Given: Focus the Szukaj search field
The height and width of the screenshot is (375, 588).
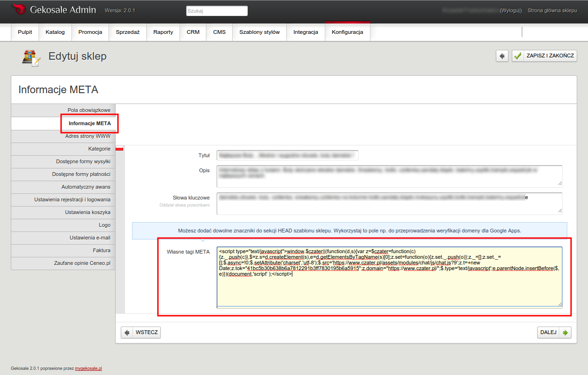Looking at the screenshot, I should [x=217, y=11].
